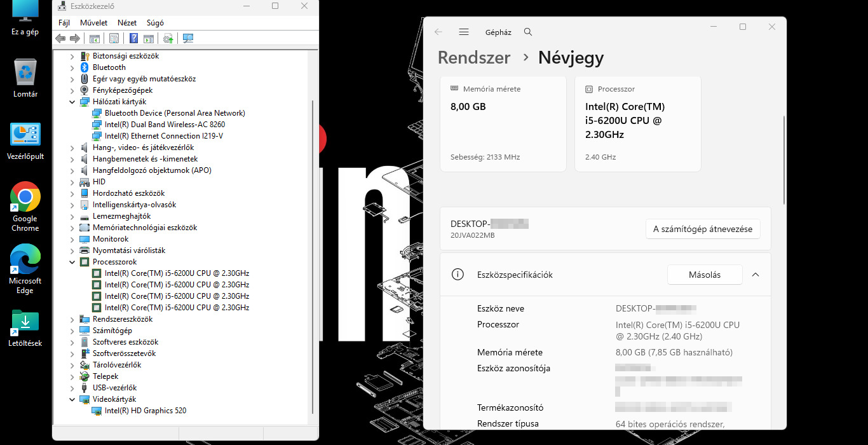Select Bluetooth Device (Personal Area Network)
The image size is (868, 445).
[175, 113]
